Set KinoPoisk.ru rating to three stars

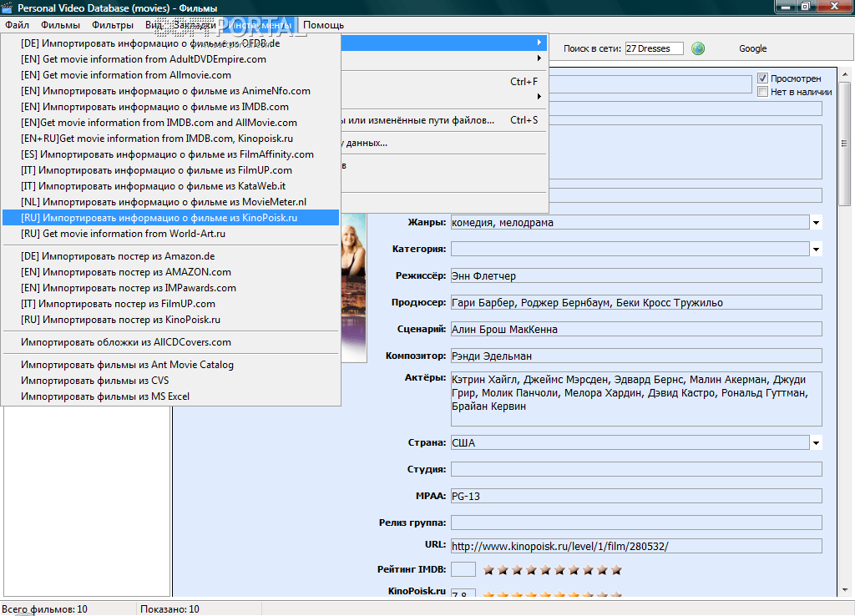coord(517,594)
